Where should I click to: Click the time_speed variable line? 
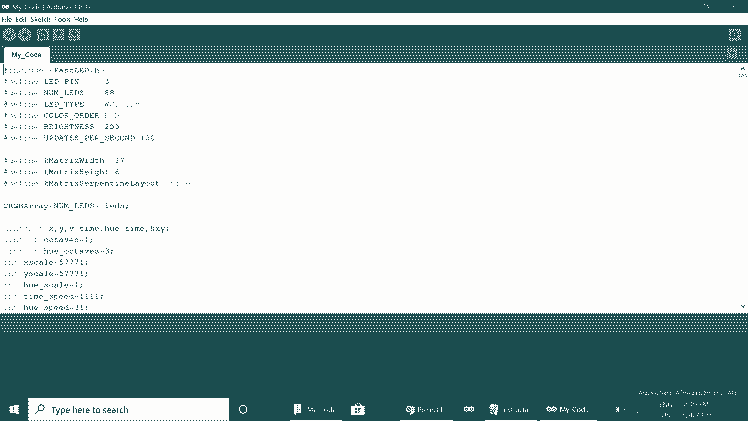54,297
